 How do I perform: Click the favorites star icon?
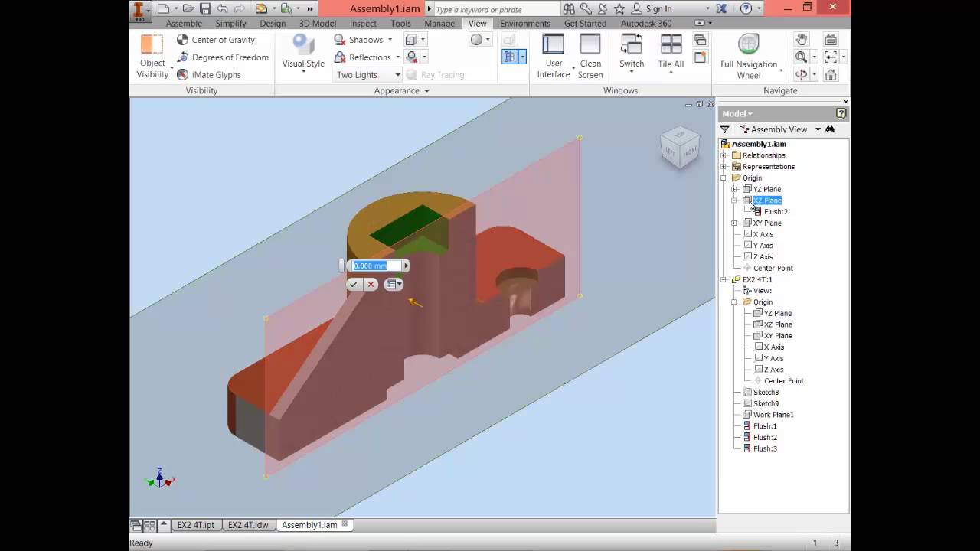point(619,8)
